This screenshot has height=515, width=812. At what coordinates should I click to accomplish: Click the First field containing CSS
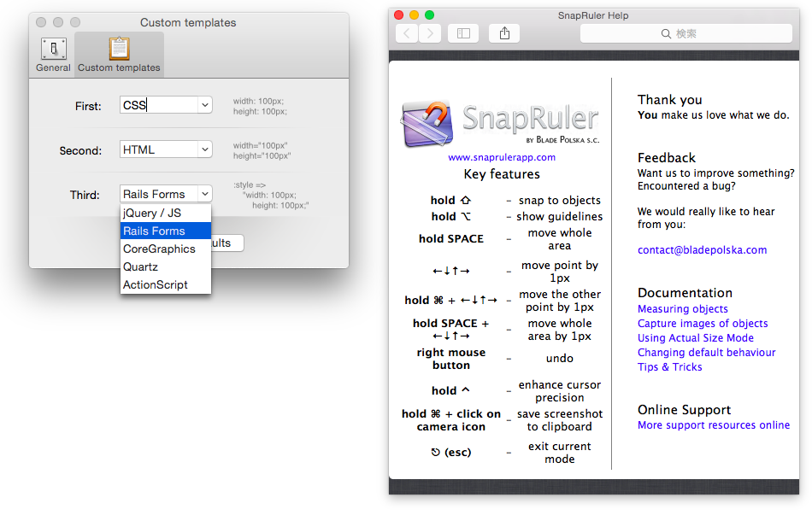pyautogui.click(x=160, y=105)
